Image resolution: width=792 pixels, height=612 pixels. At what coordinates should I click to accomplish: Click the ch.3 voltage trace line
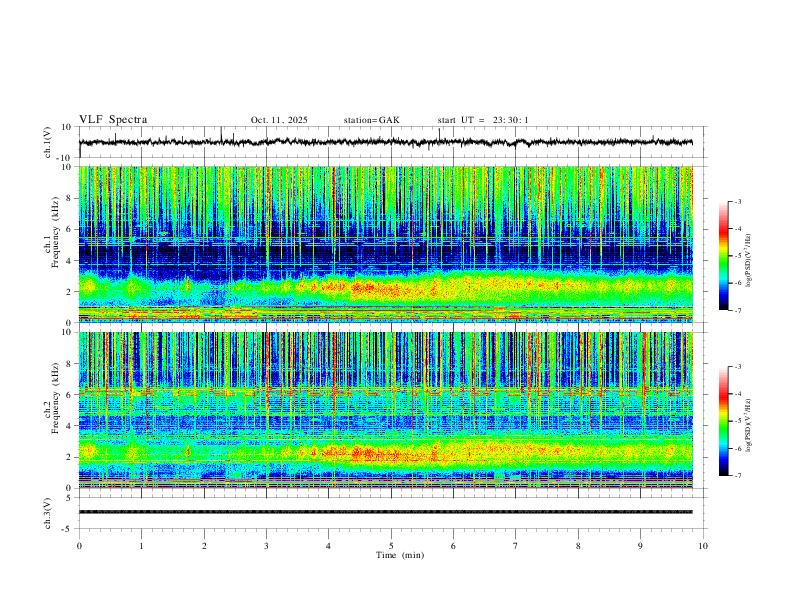pos(385,512)
